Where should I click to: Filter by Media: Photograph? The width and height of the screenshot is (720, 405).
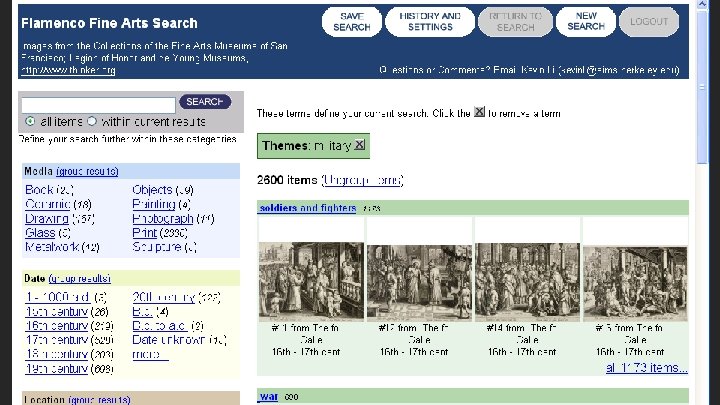tap(163, 219)
